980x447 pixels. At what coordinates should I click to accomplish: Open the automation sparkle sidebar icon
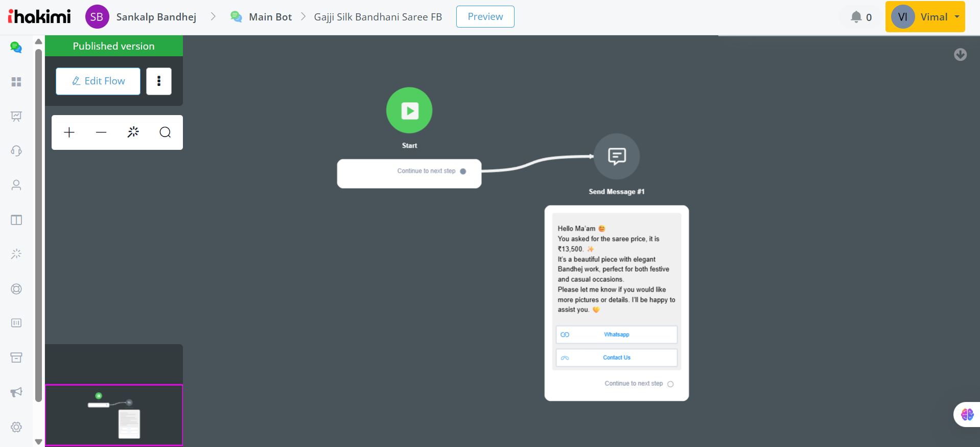pos(16,254)
